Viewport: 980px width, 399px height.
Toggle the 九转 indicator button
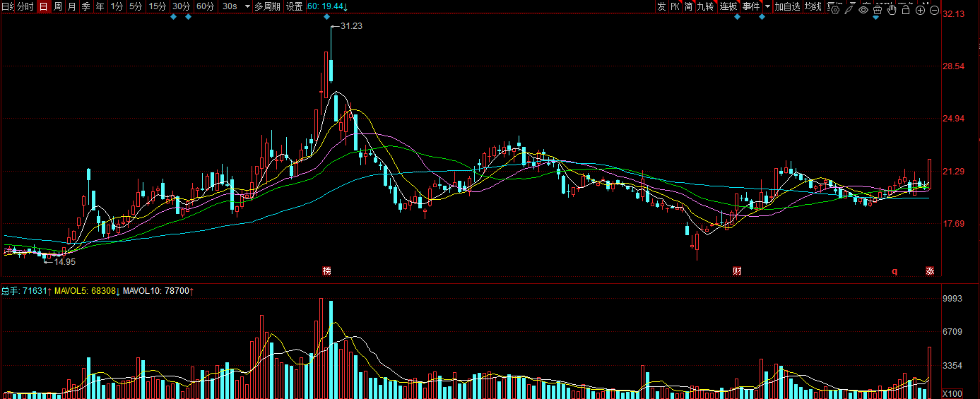[x=705, y=6]
